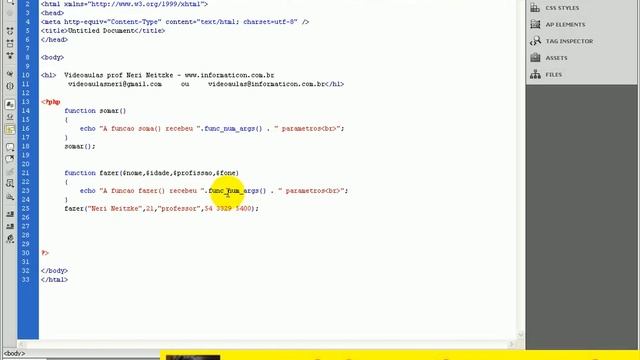Open the Recent Snippets icon
640x360 pixels.
point(10,184)
